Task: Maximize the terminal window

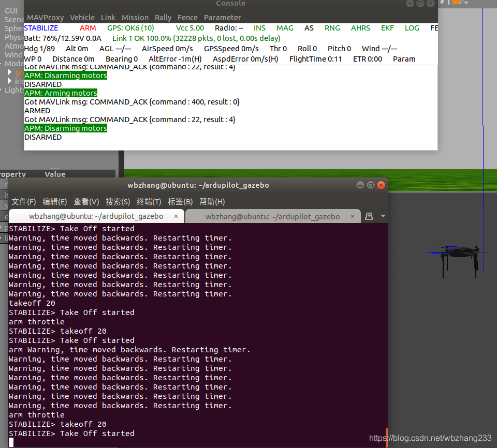Action: pyautogui.click(x=371, y=185)
